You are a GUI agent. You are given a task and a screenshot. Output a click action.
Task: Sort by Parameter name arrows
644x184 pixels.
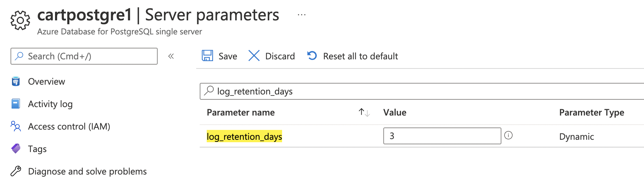(x=364, y=112)
